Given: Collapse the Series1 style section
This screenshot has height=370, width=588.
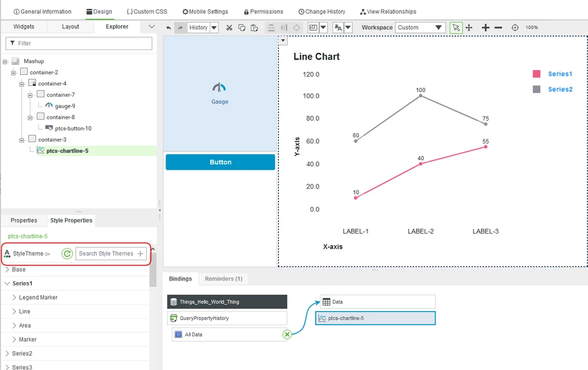Looking at the screenshot, I should click(7, 283).
